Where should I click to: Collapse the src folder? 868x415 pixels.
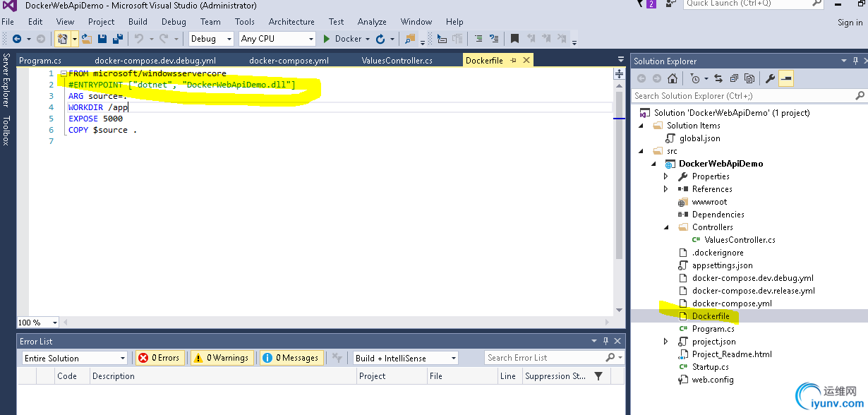(641, 151)
